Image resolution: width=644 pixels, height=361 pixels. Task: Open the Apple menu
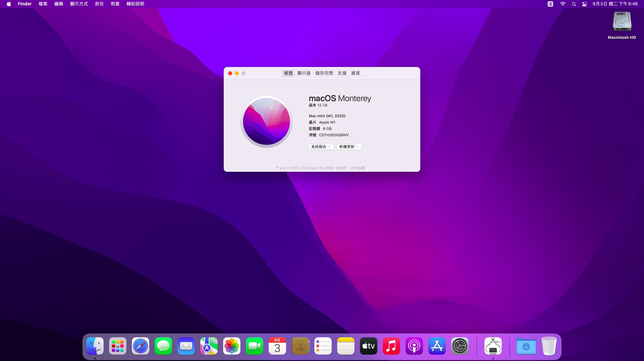[9, 4]
